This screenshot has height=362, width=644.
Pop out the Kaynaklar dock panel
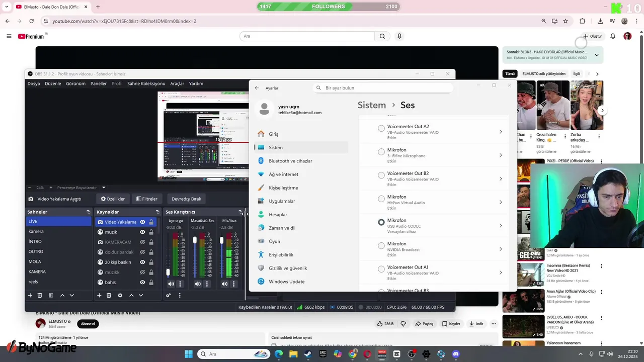click(x=157, y=212)
